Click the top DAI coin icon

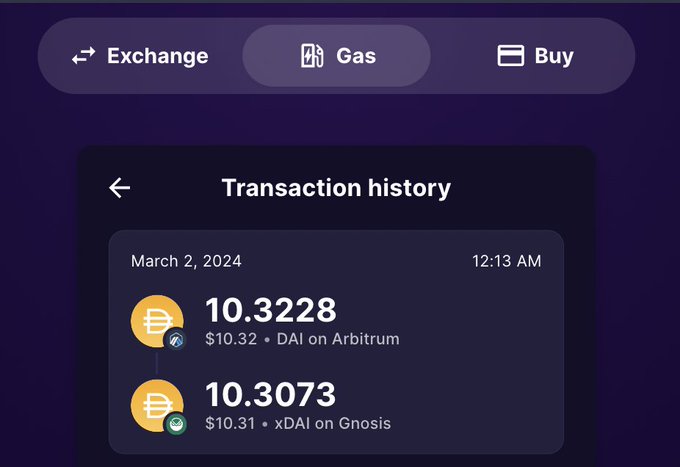pyautogui.click(x=156, y=321)
